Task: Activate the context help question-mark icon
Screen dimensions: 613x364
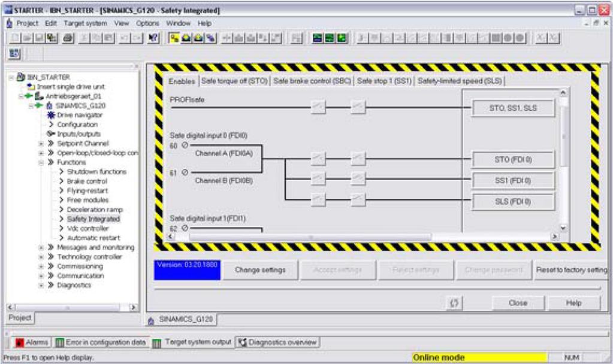Action: pos(153,38)
